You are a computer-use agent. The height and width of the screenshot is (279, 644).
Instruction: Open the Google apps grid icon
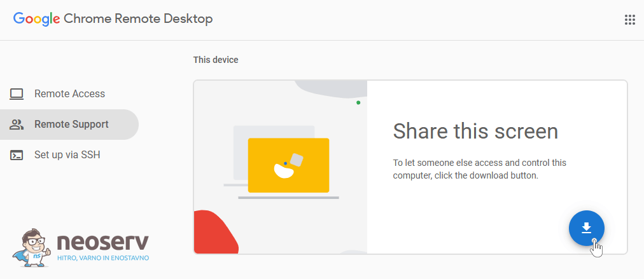tap(629, 20)
